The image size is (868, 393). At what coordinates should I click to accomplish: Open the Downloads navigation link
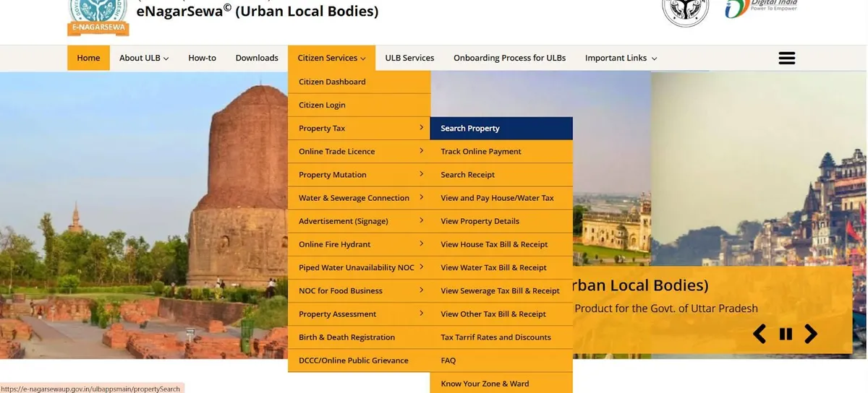[x=257, y=58]
